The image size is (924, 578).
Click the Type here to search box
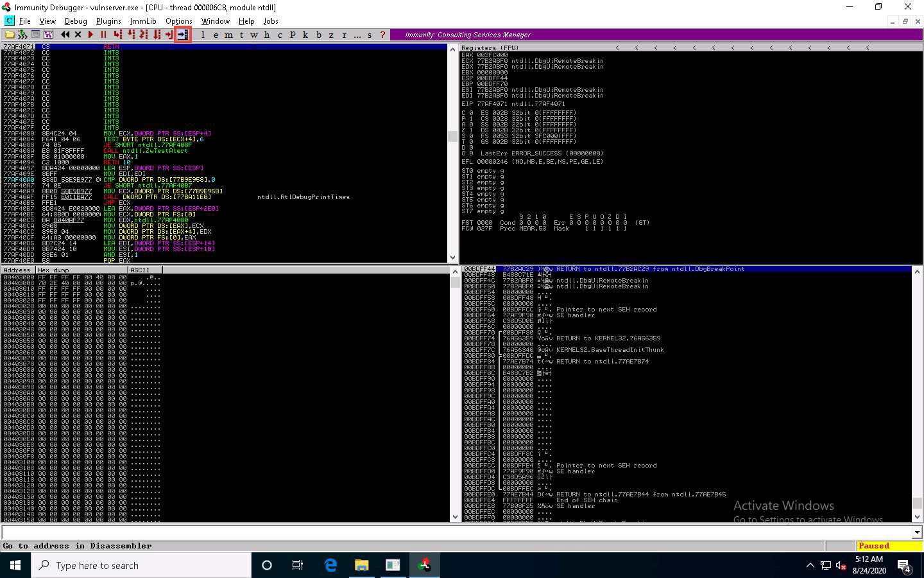(141, 565)
